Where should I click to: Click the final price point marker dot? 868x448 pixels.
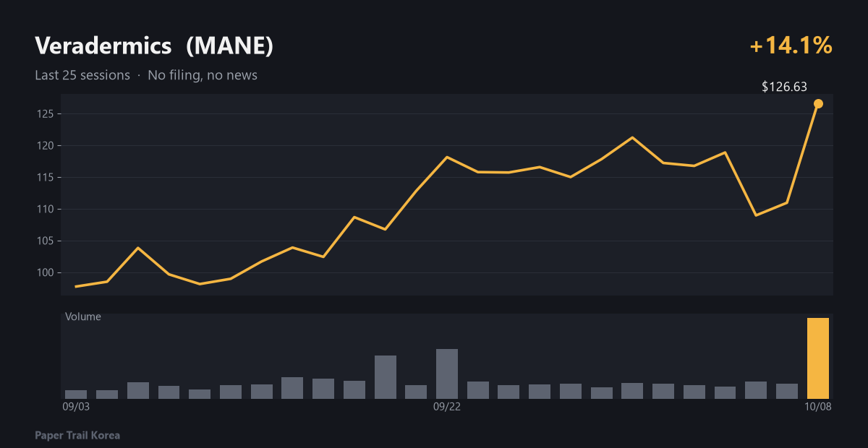[x=818, y=104]
